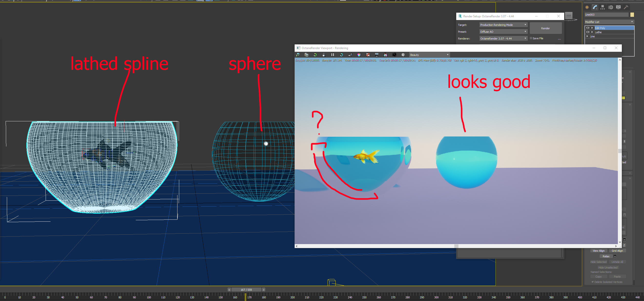Screen dimensions: 644x301
Task: Click the green restart render icon
Action: [315, 55]
